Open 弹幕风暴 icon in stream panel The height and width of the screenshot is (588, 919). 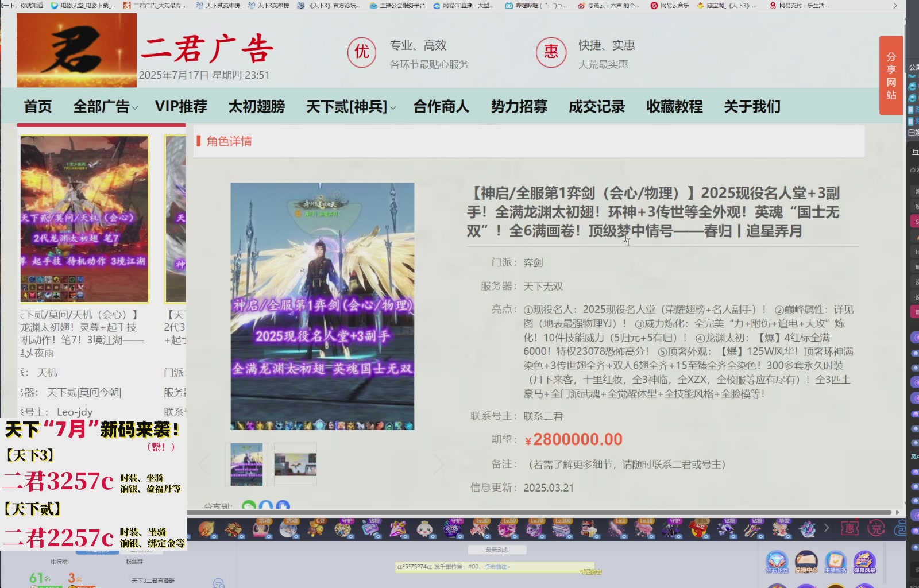pos(864,562)
